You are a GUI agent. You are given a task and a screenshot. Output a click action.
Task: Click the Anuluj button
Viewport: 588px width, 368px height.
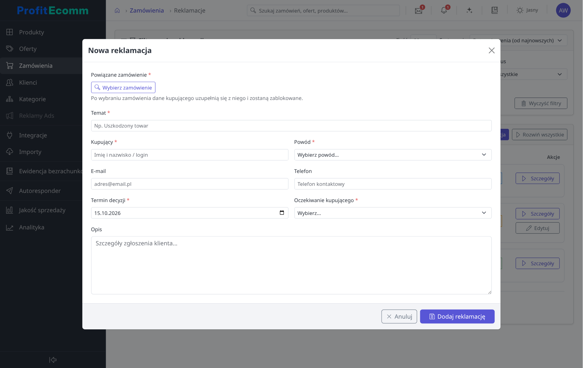click(399, 316)
